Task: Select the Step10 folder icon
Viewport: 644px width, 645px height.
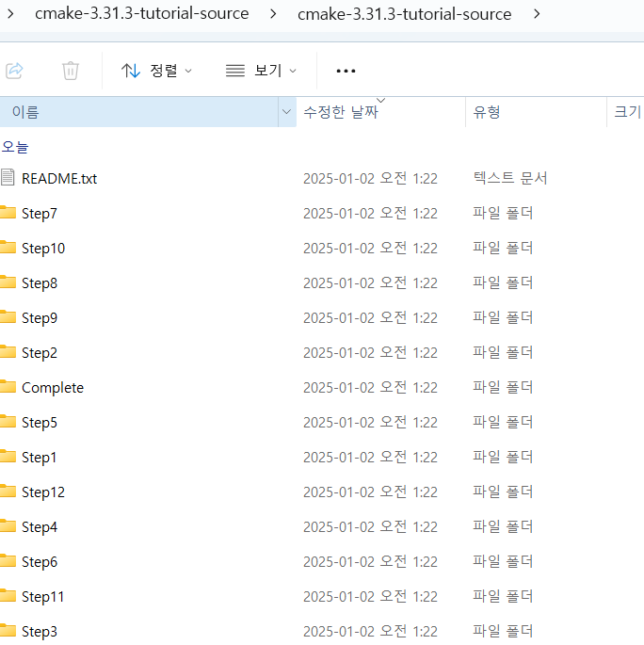Action: click(8, 248)
